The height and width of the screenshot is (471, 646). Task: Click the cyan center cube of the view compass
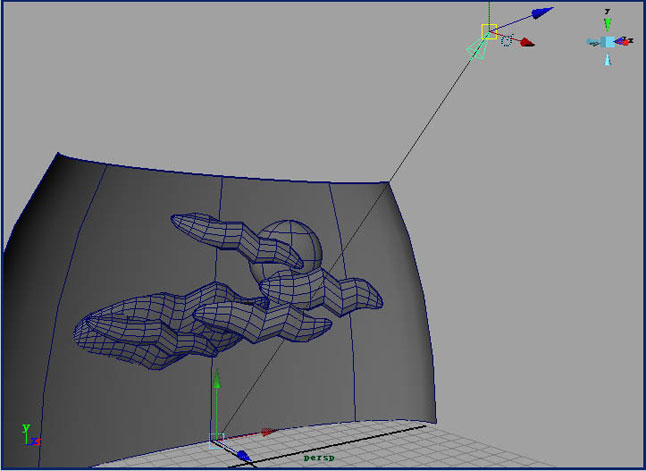[x=607, y=42]
